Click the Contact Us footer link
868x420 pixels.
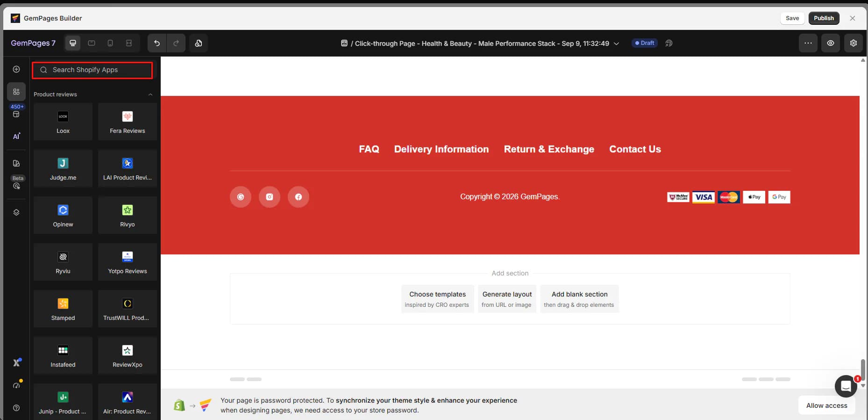click(635, 149)
